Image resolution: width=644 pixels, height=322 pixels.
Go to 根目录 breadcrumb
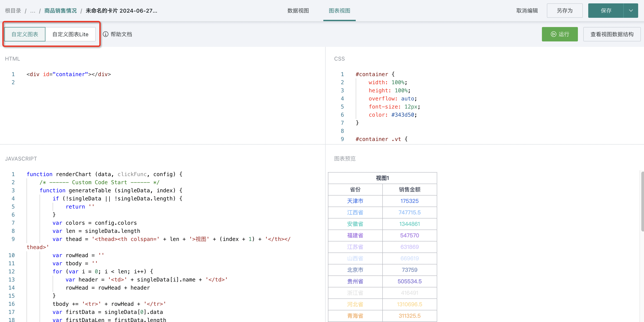[13, 11]
